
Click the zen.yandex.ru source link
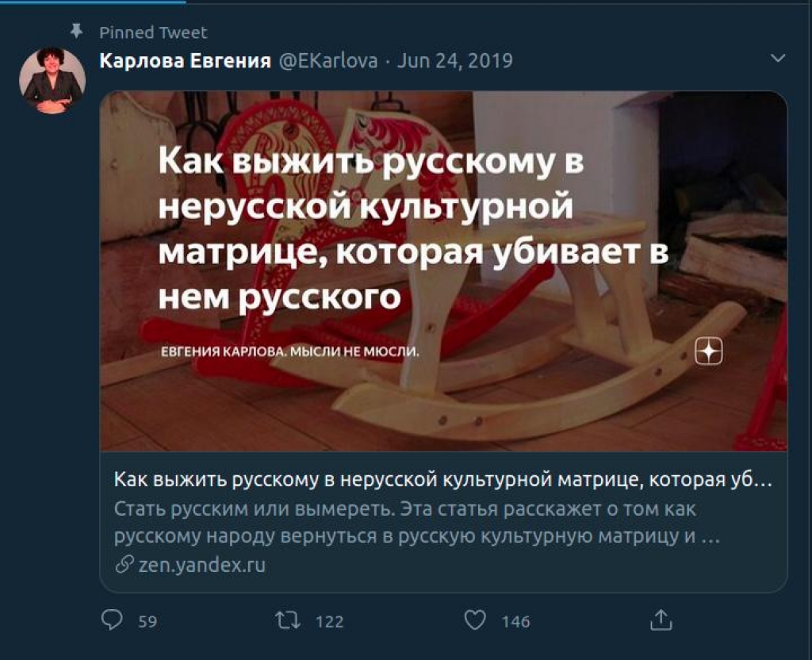pos(202,564)
